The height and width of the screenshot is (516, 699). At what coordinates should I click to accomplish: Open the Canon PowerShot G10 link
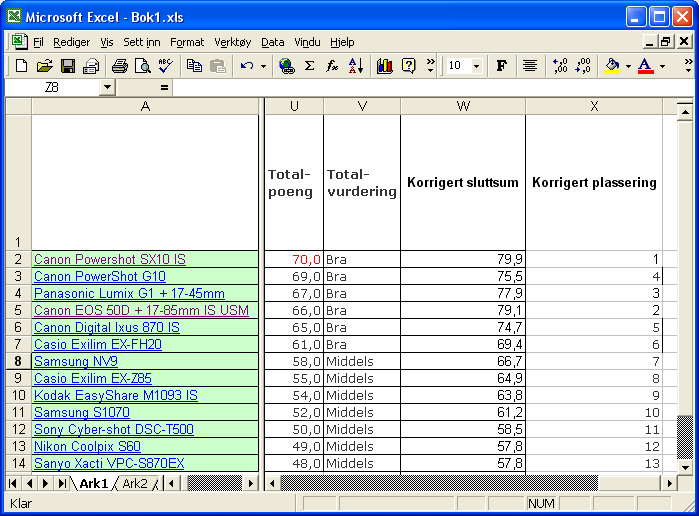[100, 276]
